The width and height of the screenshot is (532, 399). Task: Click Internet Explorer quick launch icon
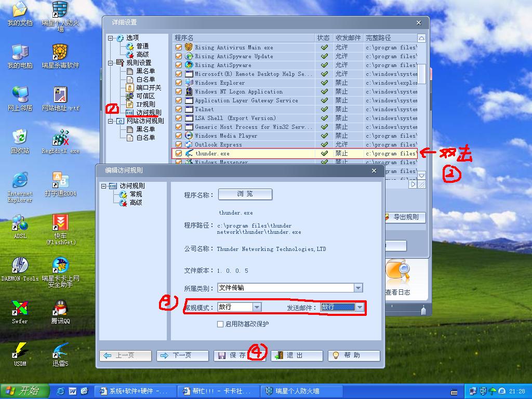pyautogui.click(x=61, y=391)
